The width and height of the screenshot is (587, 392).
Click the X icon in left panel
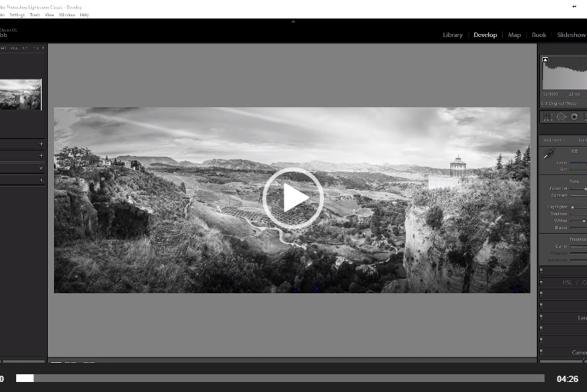(41, 168)
